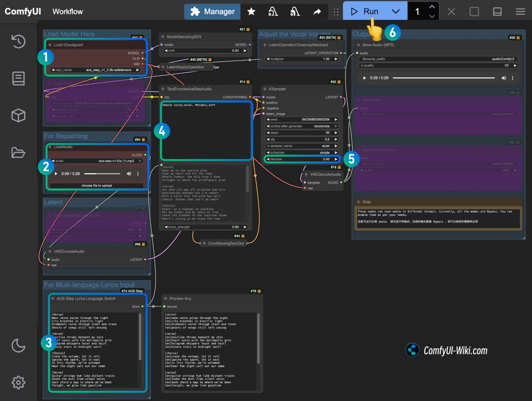Click the square stop icon in toolbar

pos(474,12)
